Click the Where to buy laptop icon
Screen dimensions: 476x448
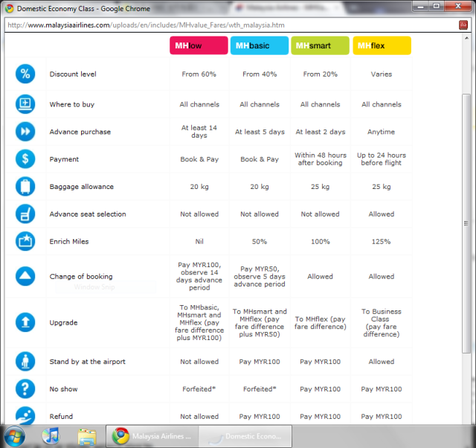pyautogui.click(x=25, y=104)
